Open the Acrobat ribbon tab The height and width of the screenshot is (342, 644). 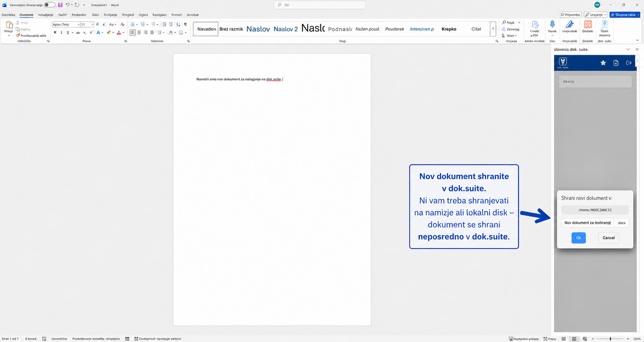pyautogui.click(x=193, y=15)
